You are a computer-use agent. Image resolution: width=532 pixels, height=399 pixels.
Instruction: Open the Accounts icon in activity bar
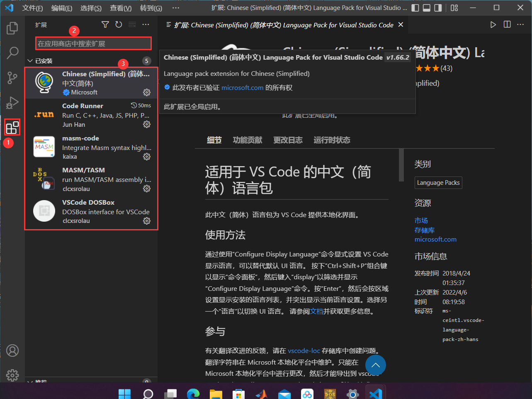coord(12,351)
